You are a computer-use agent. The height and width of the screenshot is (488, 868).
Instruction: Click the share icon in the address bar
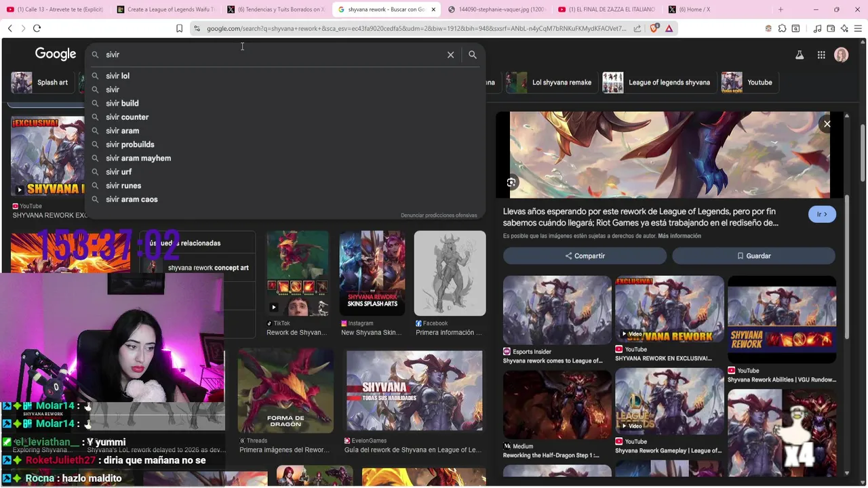tap(637, 28)
